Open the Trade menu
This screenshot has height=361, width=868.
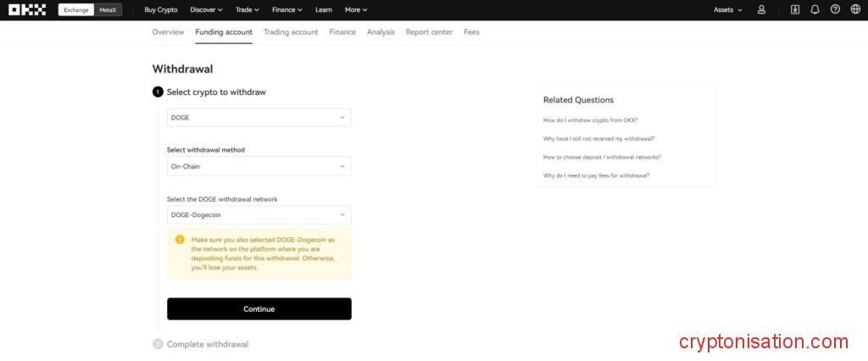(248, 10)
